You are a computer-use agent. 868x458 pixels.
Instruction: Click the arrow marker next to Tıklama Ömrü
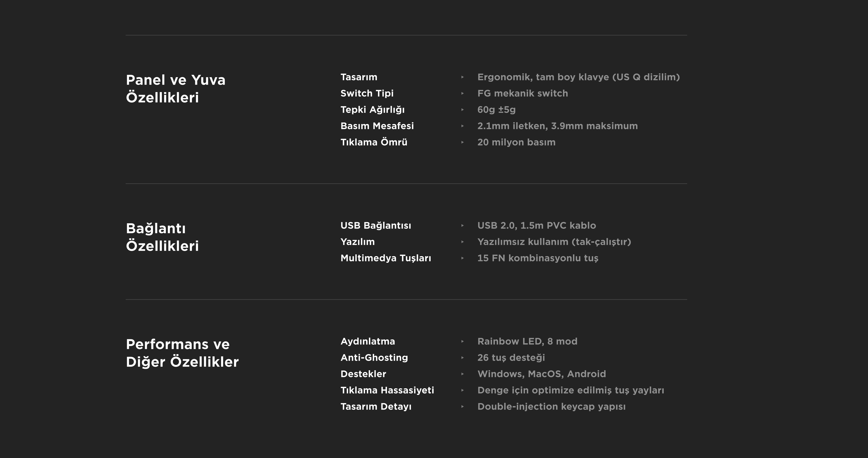tap(462, 142)
